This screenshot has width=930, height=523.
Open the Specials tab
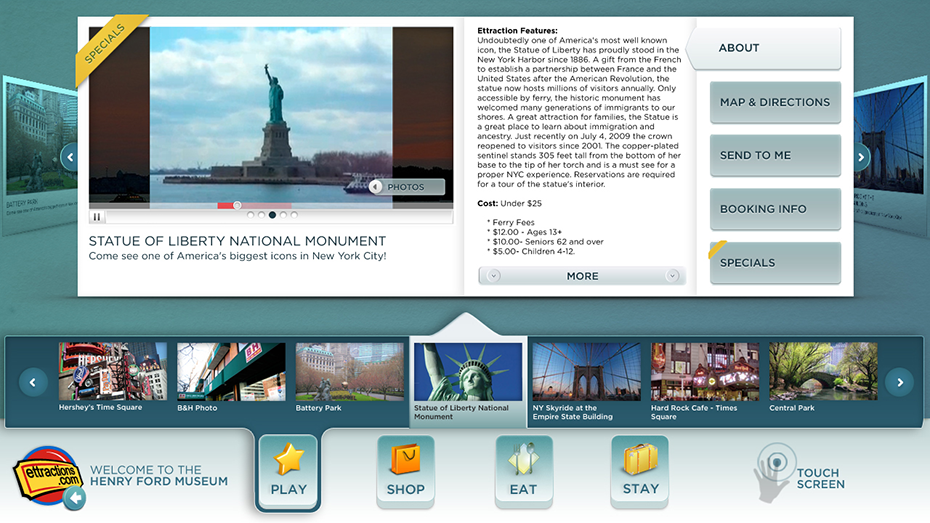775,263
